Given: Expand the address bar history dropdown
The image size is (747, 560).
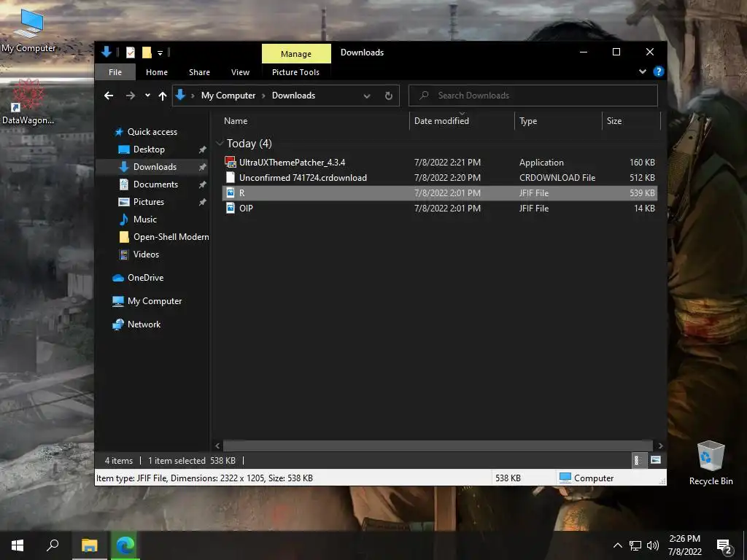Looking at the screenshot, I should pyautogui.click(x=367, y=96).
